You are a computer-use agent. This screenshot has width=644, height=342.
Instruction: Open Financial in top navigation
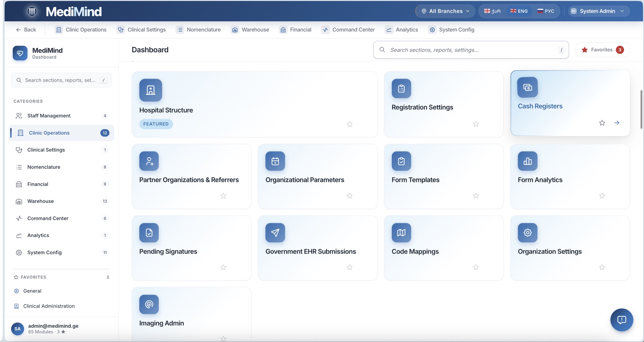tap(296, 30)
